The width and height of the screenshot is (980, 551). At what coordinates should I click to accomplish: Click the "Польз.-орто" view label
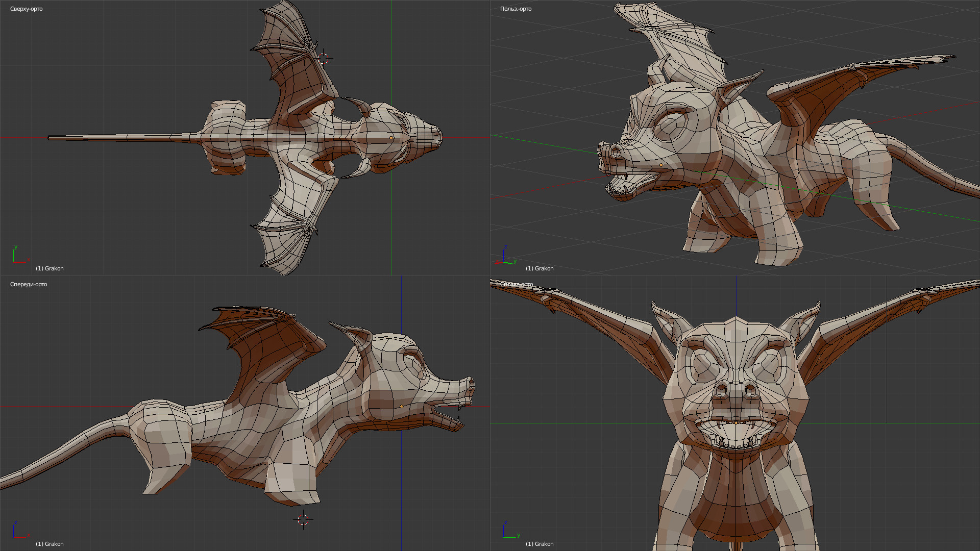(x=516, y=9)
